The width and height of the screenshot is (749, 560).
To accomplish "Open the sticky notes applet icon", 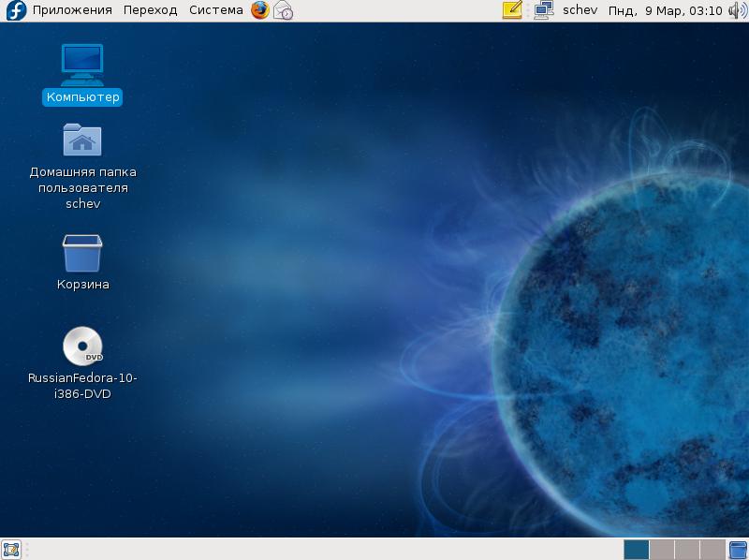I will point(512,10).
